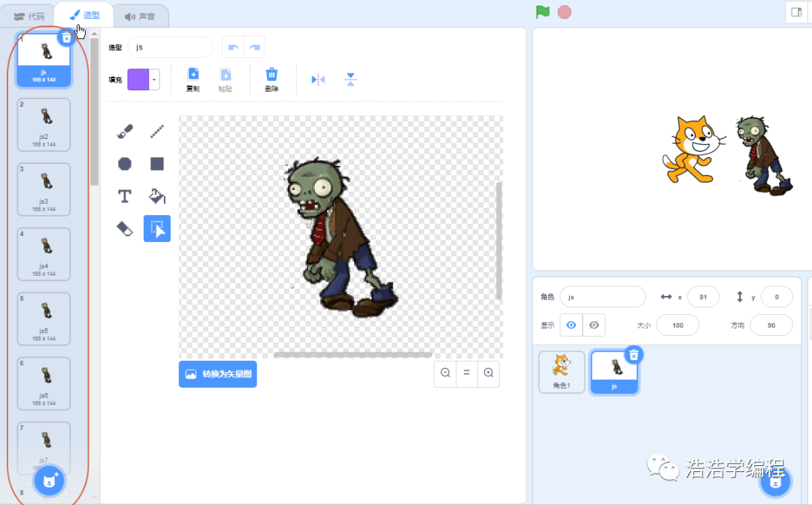Switch to the 代码 tab
The width and height of the screenshot is (812, 505).
pyautogui.click(x=29, y=17)
